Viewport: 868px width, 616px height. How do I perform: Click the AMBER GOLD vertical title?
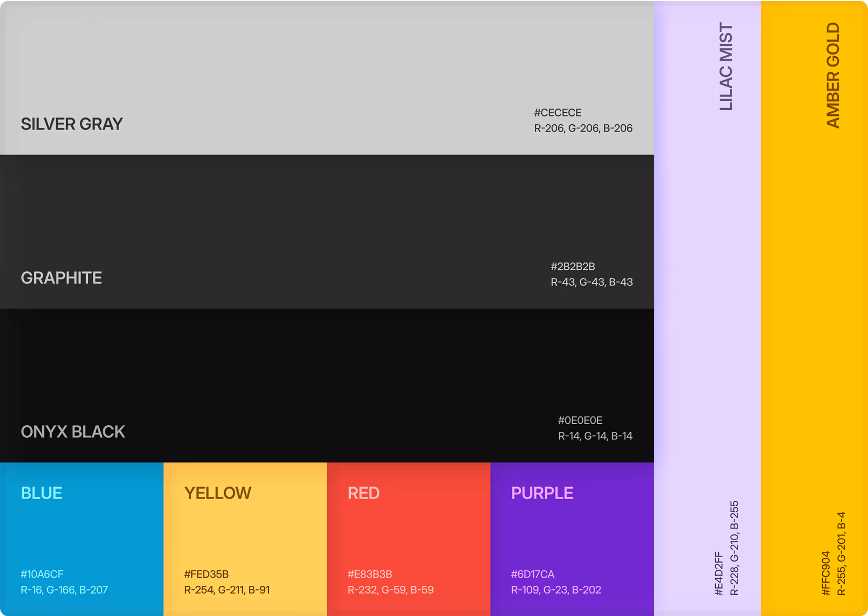pos(833,75)
